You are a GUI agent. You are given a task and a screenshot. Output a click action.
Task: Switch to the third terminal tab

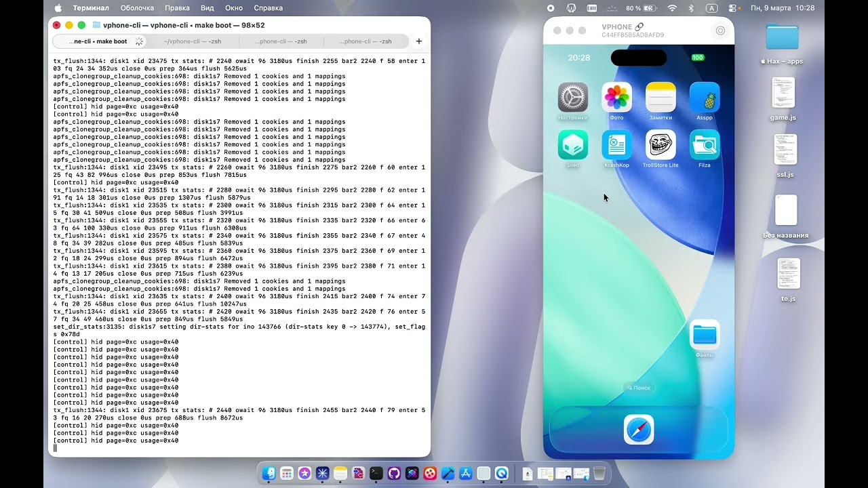click(x=281, y=41)
